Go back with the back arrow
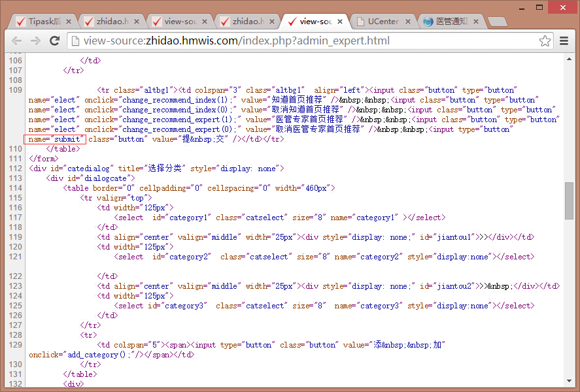This screenshot has height=392, width=580. click(16, 41)
